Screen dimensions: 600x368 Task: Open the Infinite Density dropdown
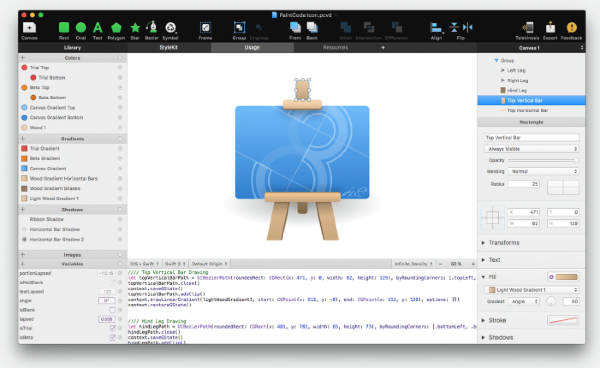(413, 264)
